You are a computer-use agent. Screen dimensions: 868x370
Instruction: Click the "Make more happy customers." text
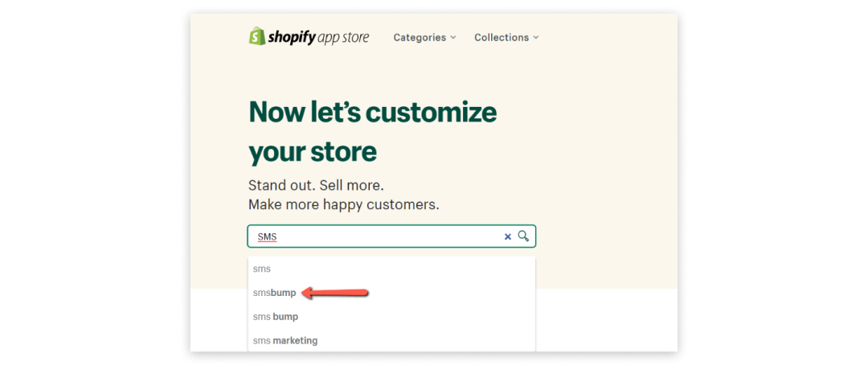tap(343, 205)
